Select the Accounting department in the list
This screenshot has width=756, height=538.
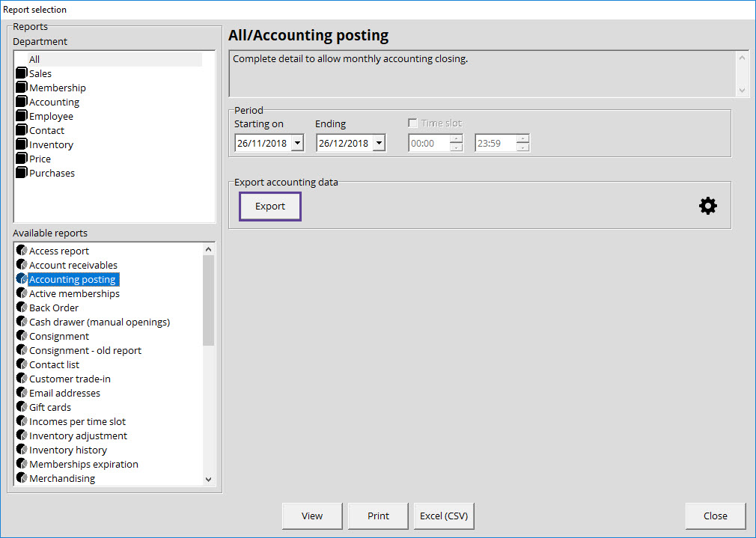(x=52, y=101)
